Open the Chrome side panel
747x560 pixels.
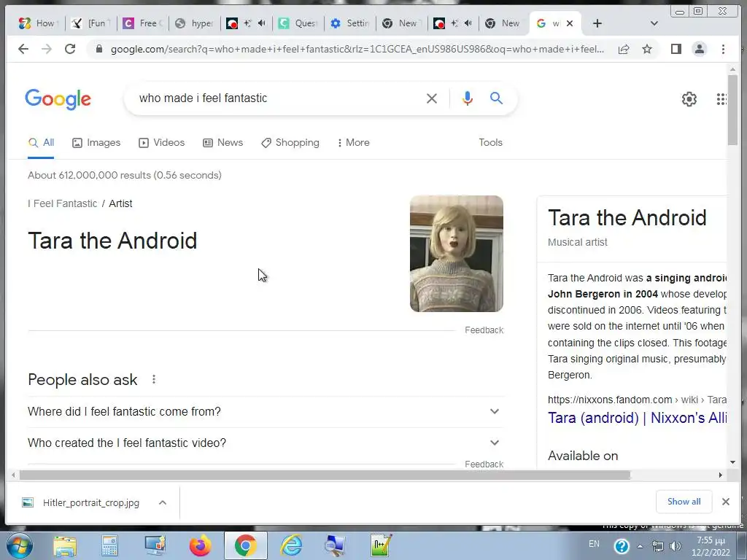tap(676, 49)
